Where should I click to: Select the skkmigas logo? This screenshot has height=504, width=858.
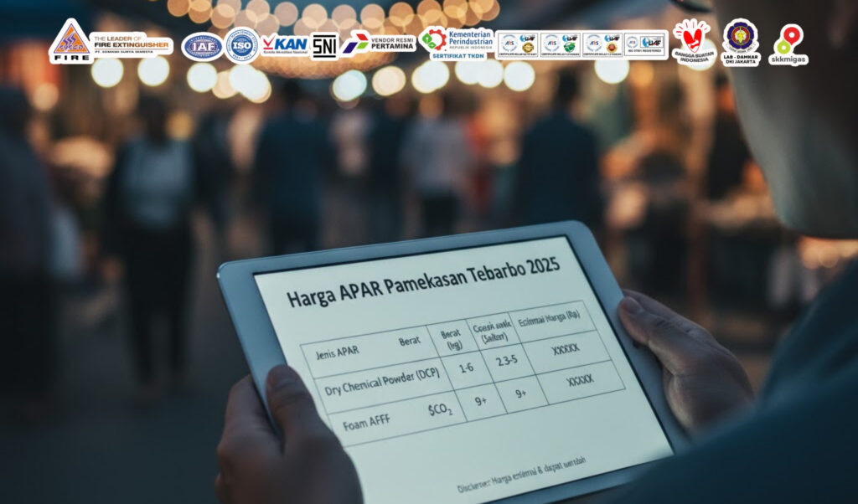(x=788, y=45)
